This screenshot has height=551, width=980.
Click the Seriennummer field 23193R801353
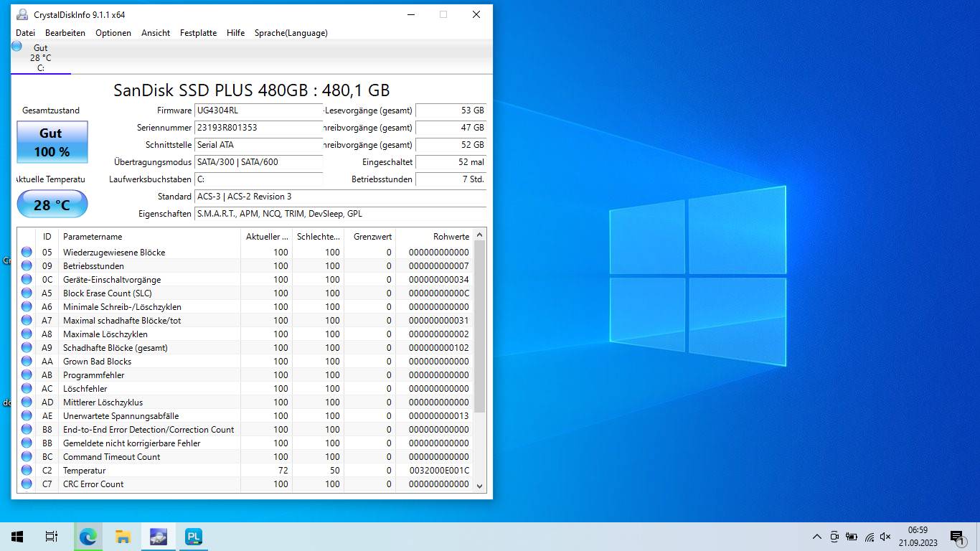(x=258, y=128)
